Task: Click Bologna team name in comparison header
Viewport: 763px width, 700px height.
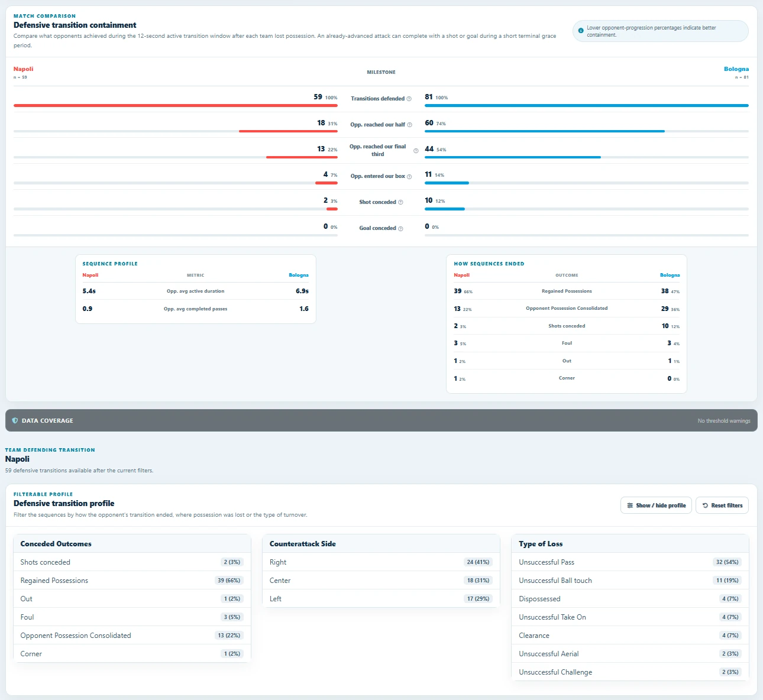Action: click(736, 69)
